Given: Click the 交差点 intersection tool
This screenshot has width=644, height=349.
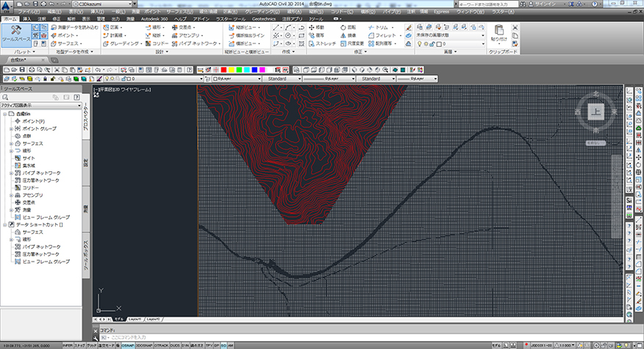Looking at the screenshot, I should click(x=183, y=27).
